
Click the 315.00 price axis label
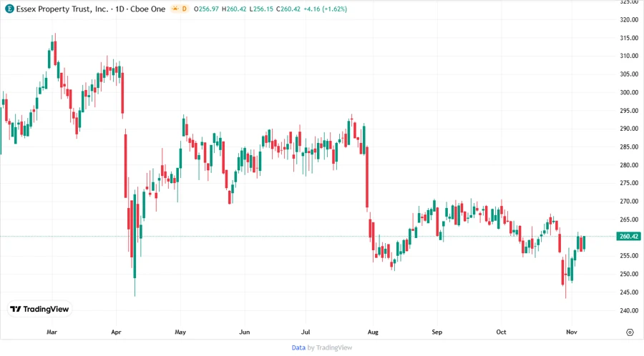click(629, 38)
